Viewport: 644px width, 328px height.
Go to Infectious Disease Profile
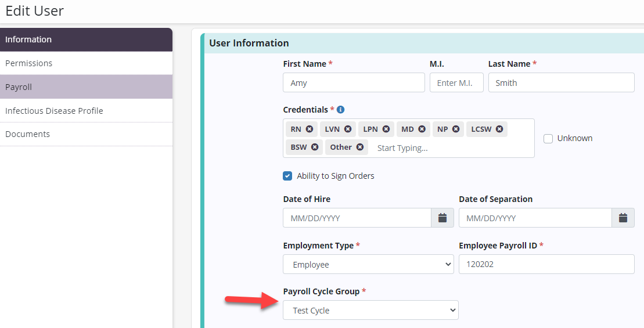click(86, 111)
